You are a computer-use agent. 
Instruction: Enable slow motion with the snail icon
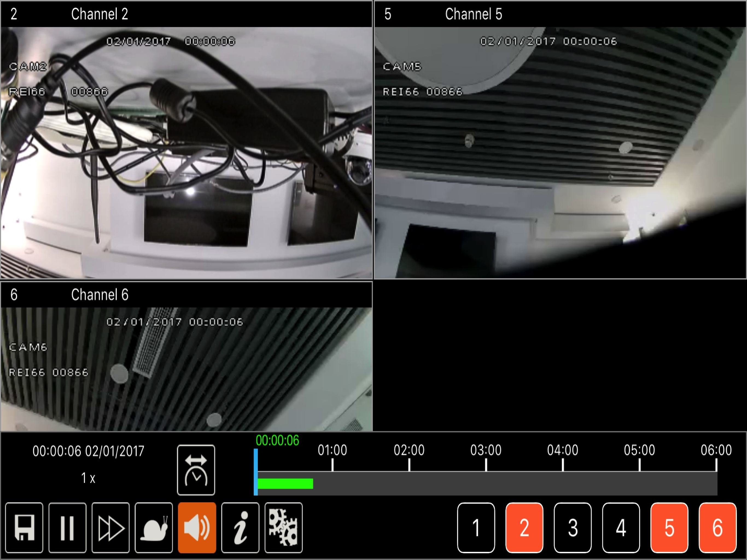pyautogui.click(x=154, y=527)
